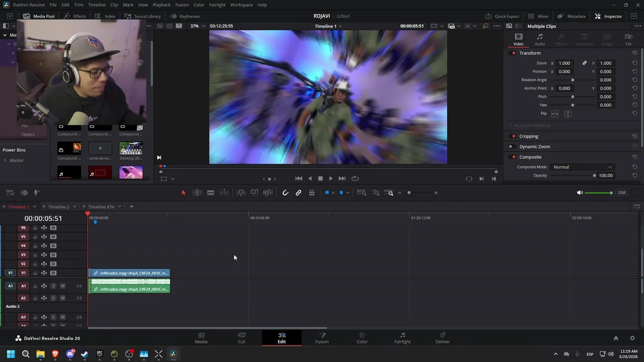Click the Zoom X value field

click(565, 63)
